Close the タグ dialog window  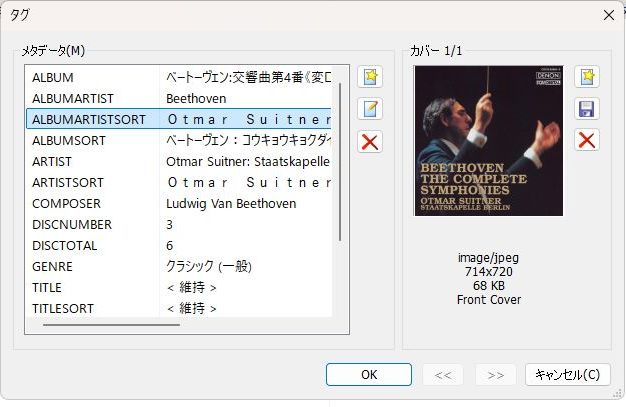[609, 15]
